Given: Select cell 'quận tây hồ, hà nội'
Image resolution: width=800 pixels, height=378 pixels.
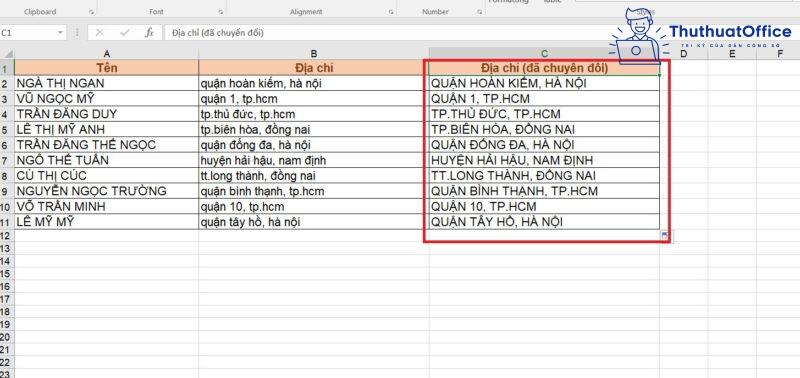Looking at the screenshot, I should (314, 222).
